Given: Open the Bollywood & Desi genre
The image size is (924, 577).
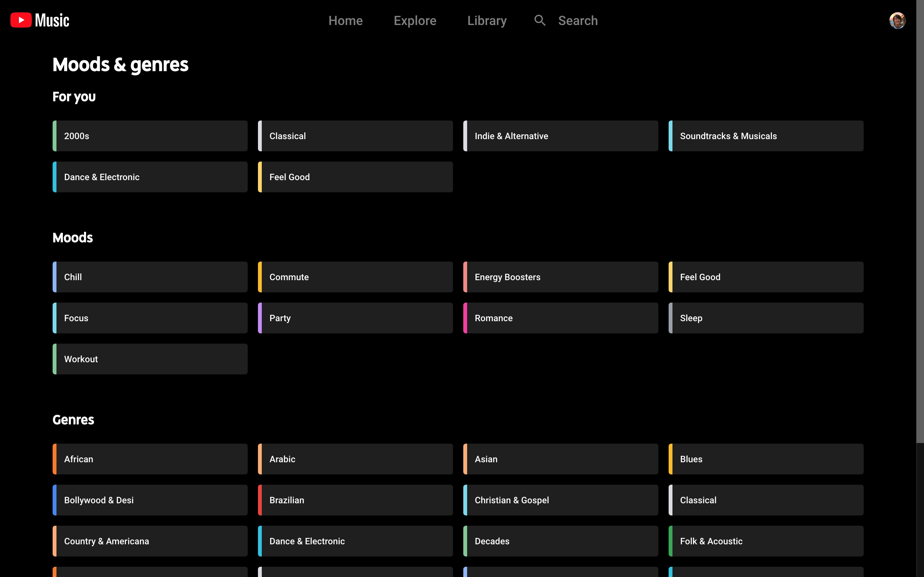Looking at the screenshot, I should pos(150,500).
